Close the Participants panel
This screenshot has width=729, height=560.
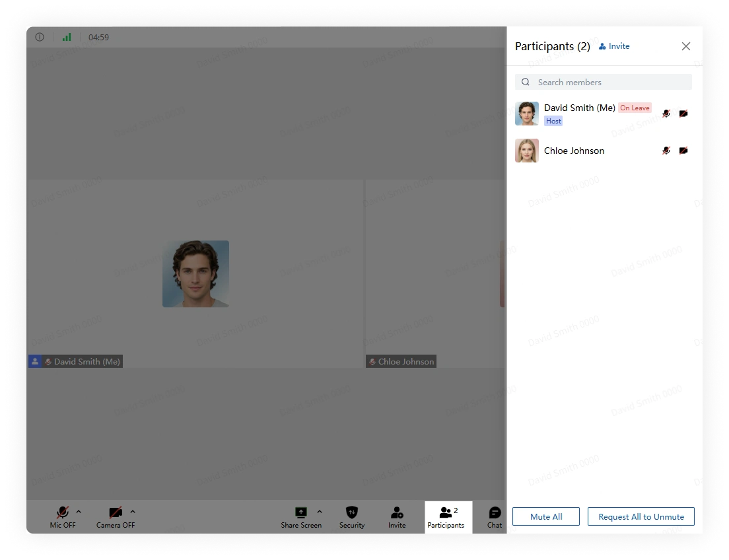tap(686, 46)
